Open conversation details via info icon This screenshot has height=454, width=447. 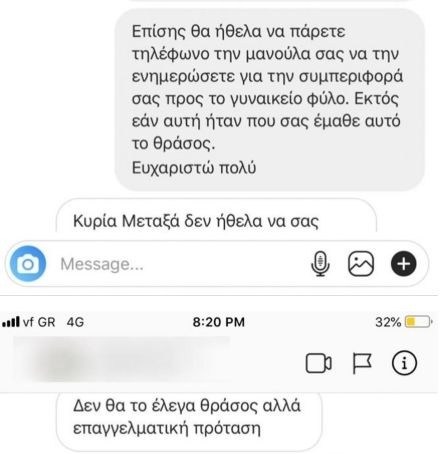(x=404, y=363)
